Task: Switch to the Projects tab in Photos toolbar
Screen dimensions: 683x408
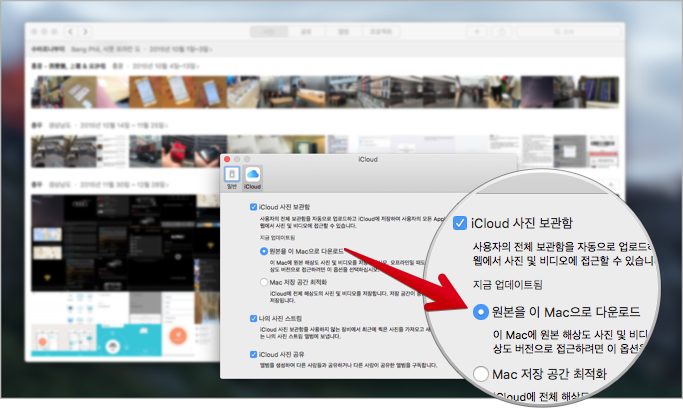Action: pyautogui.click(x=381, y=32)
